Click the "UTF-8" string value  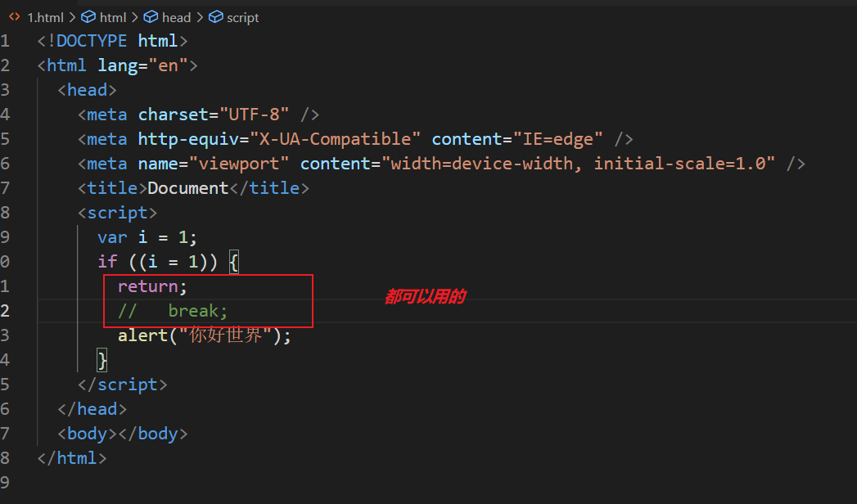[254, 115]
